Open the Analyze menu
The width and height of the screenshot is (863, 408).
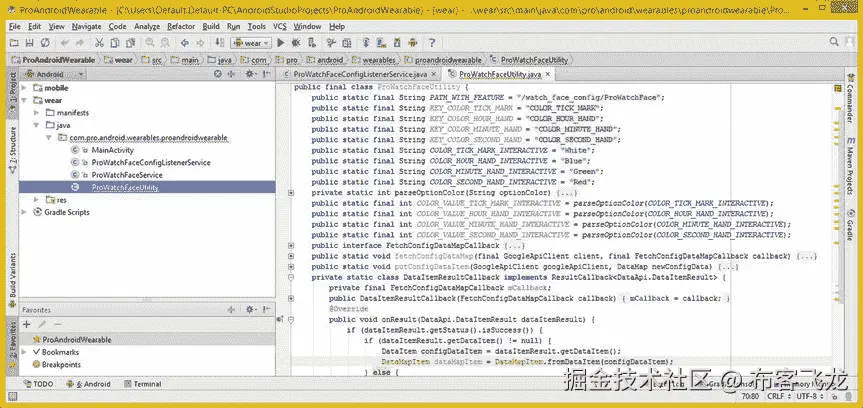(x=147, y=26)
